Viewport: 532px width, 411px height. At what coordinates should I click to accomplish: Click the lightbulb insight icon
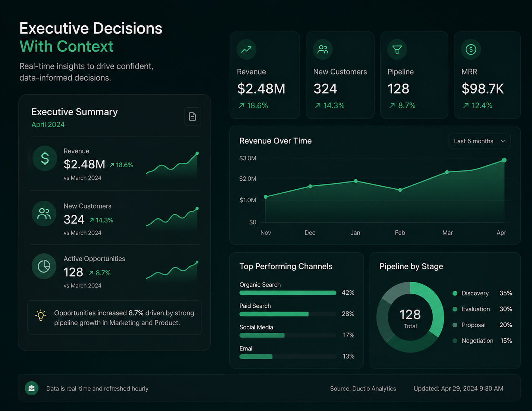point(41,316)
